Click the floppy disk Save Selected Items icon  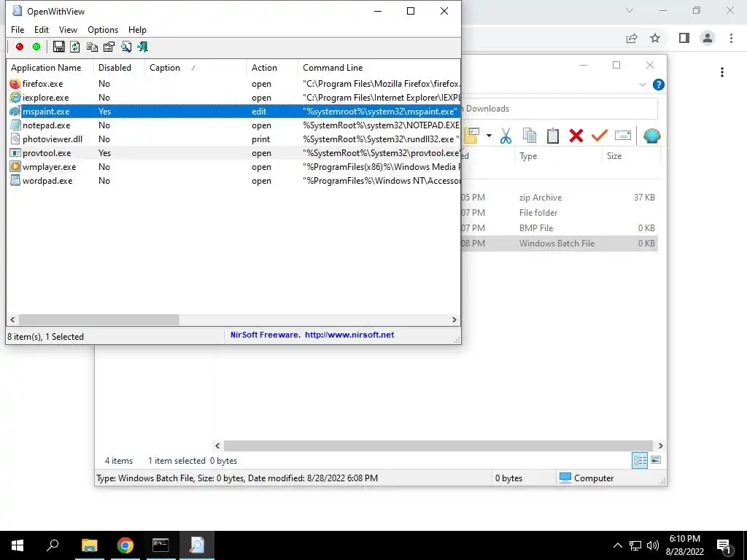(x=58, y=47)
